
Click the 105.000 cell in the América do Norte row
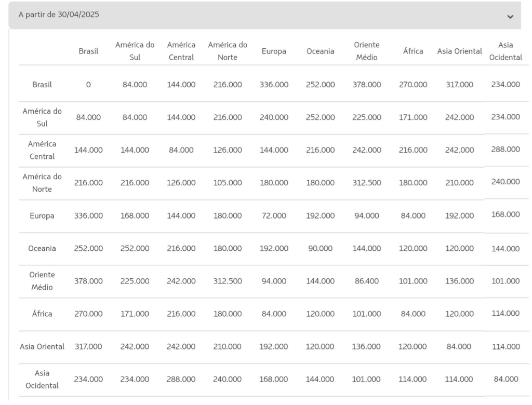click(227, 183)
